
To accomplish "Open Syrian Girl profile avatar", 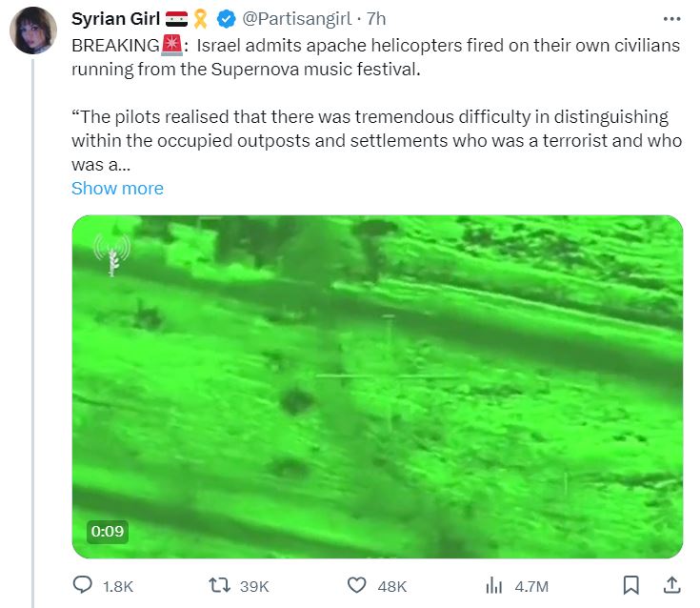I will click(x=33, y=30).
